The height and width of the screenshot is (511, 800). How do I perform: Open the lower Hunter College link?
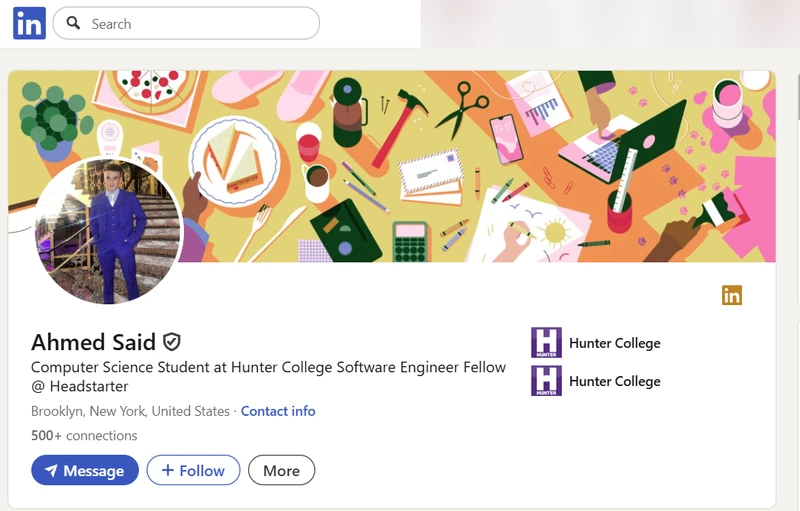tap(614, 381)
